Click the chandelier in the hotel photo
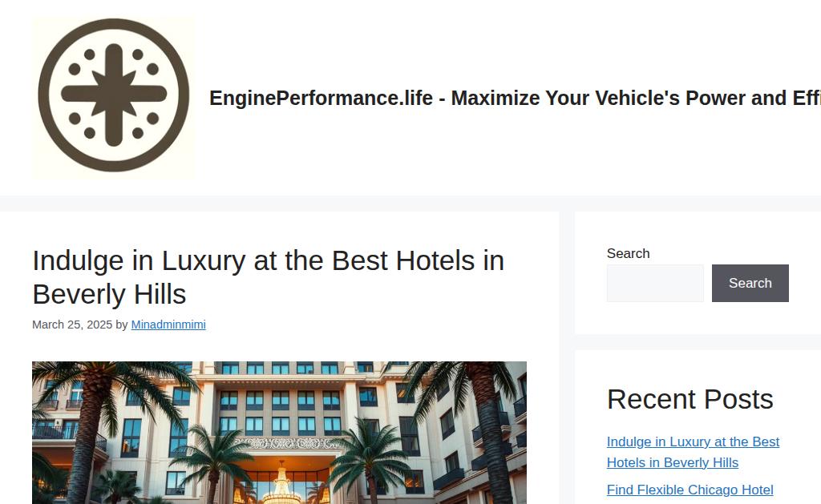The image size is (821, 504). point(281,484)
